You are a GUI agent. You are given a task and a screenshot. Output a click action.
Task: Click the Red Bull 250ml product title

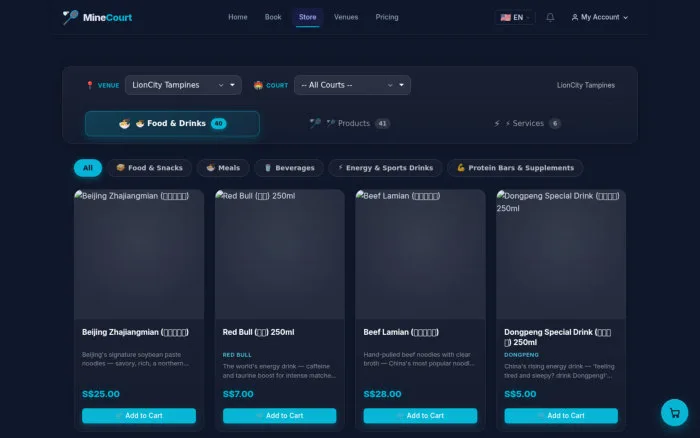click(x=258, y=332)
